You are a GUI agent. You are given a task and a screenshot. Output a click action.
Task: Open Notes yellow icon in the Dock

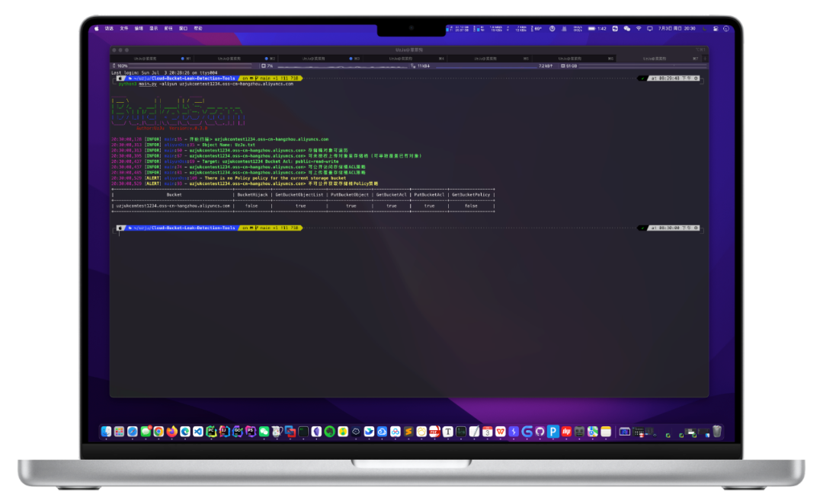(606, 432)
